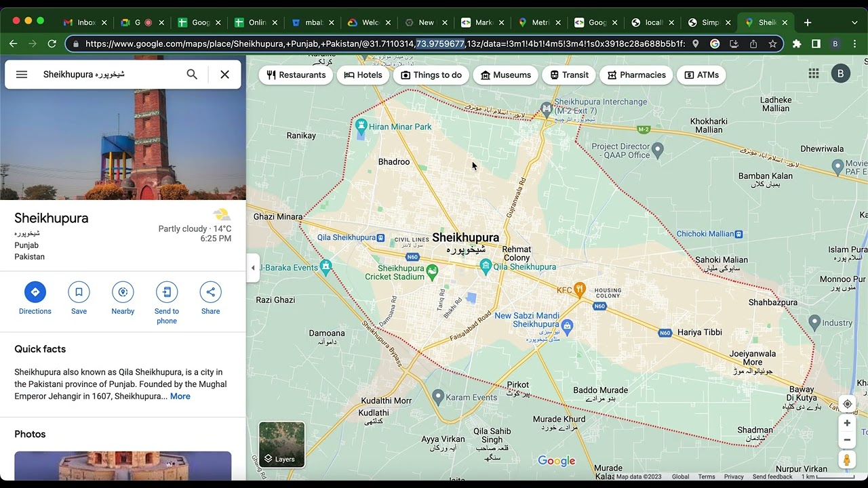Click the Global region link
The height and width of the screenshot is (488, 868).
coord(681,476)
